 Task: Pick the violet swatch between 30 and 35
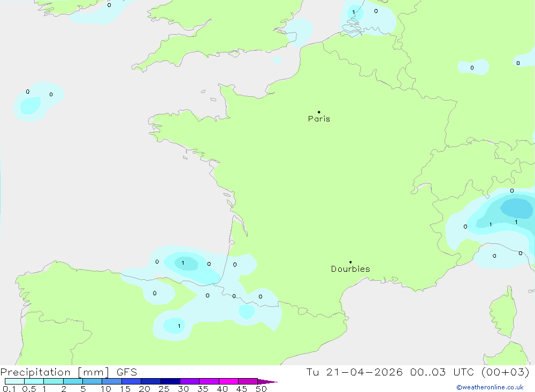pyautogui.click(x=190, y=381)
